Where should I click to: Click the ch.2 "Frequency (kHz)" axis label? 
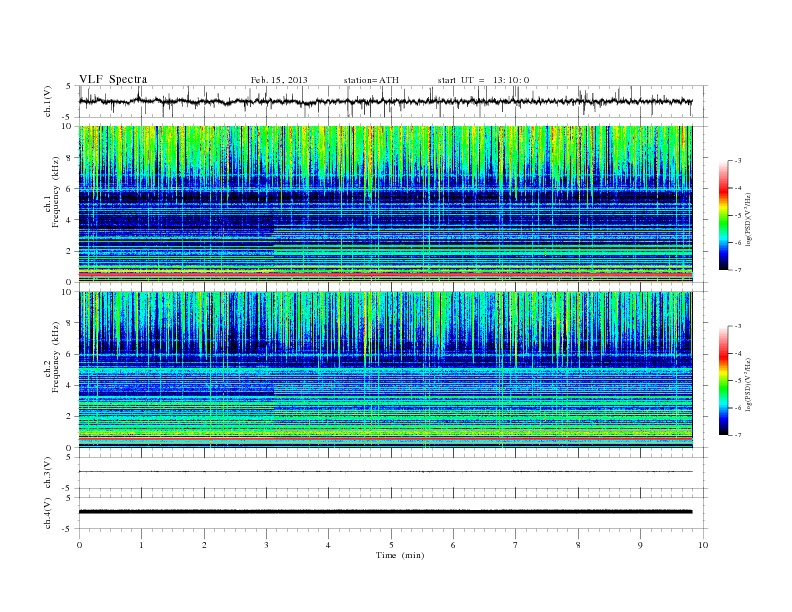56,356
